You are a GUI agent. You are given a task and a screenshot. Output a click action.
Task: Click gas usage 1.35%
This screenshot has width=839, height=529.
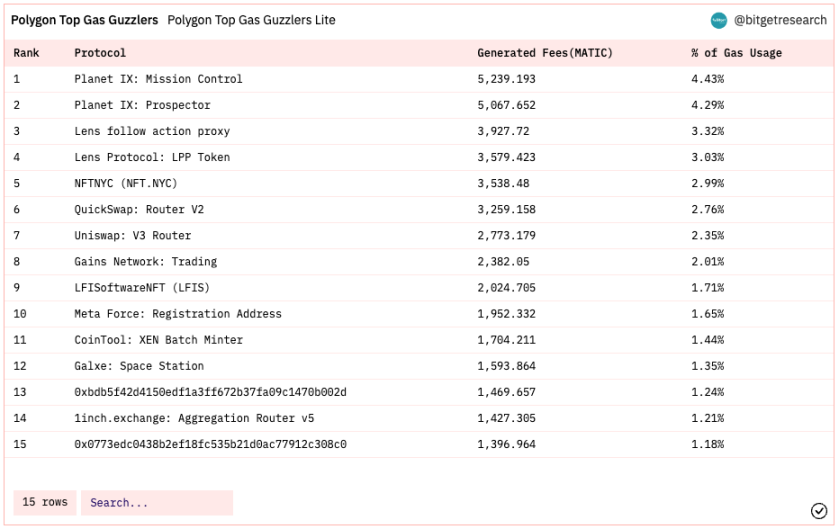pyautogui.click(x=707, y=366)
